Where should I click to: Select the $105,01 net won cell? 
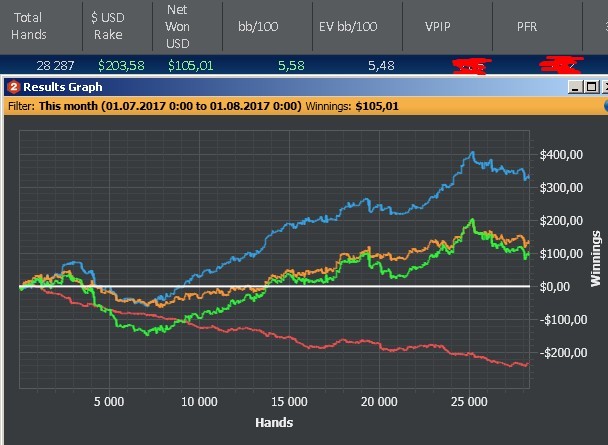click(x=190, y=66)
